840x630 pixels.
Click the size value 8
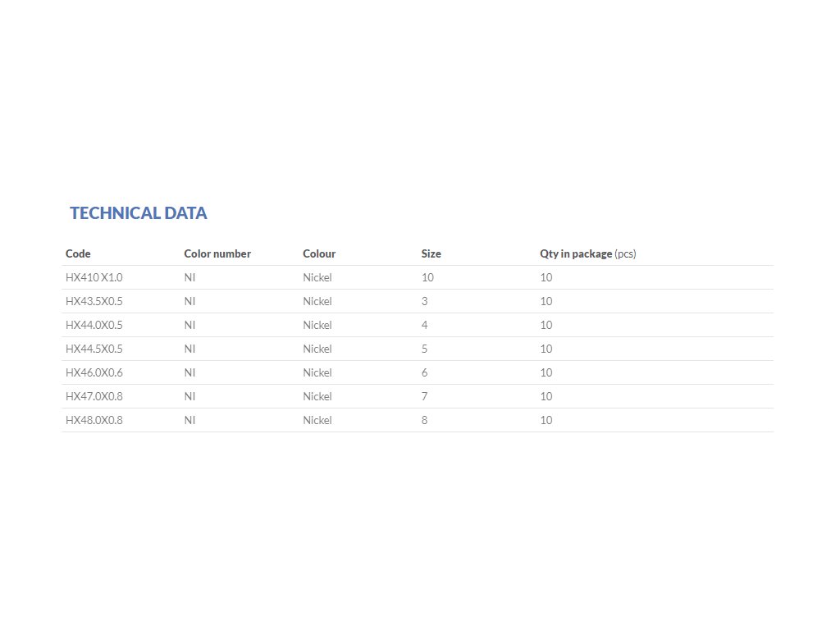(425, 421)
